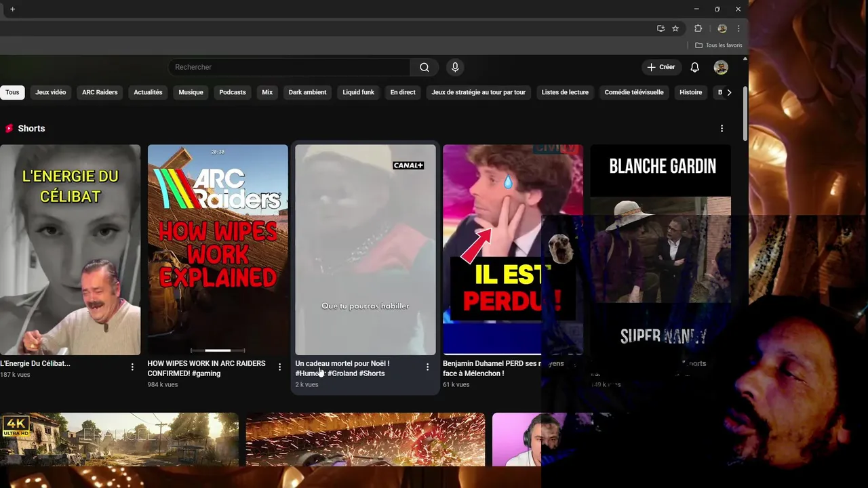Open Shorts section options menu

[x=722, y=128]
